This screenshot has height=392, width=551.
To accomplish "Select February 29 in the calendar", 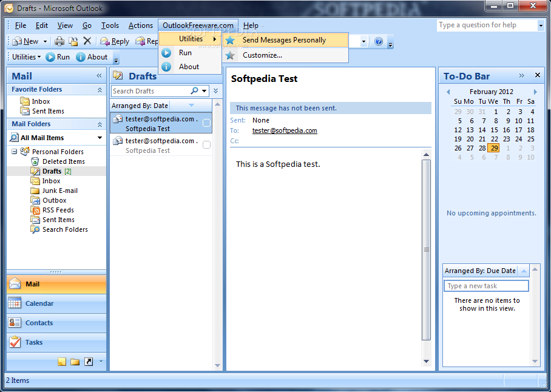I will (494, 148).
